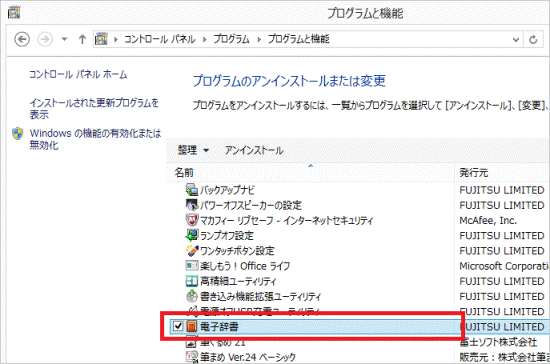Select the ワンタッチボタン設定 entry
Viewport: 550px width, 364px height.
[x=237, y=250]
